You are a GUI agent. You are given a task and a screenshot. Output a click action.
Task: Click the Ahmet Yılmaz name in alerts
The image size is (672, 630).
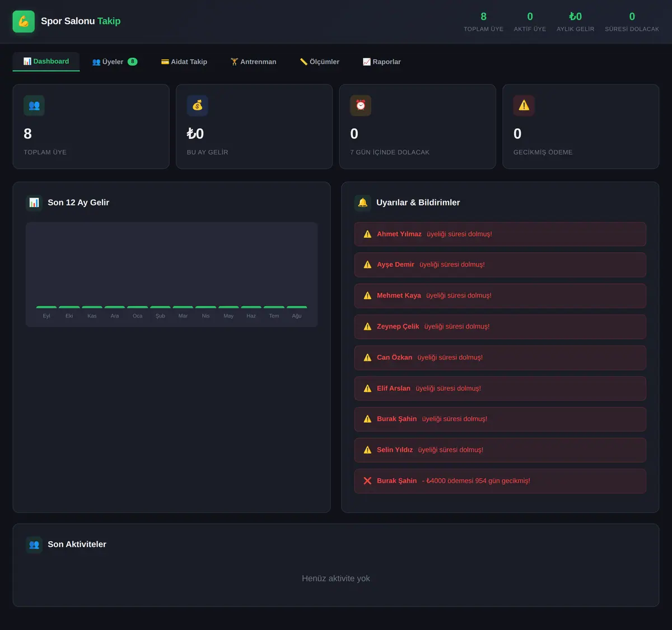399,234
